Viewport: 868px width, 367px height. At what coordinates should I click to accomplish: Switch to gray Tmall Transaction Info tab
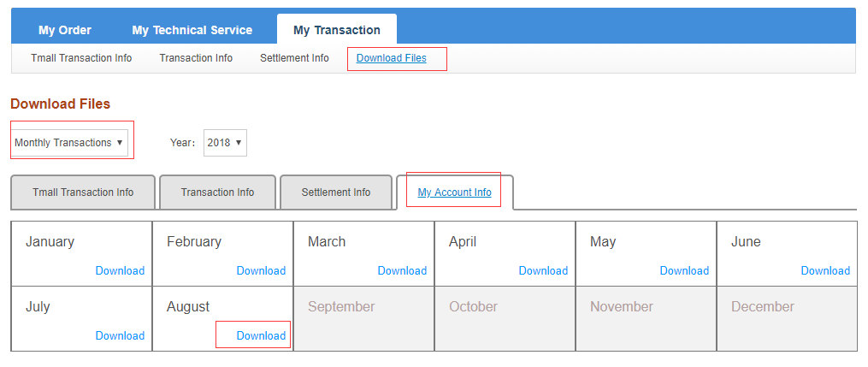click(83, 192)
